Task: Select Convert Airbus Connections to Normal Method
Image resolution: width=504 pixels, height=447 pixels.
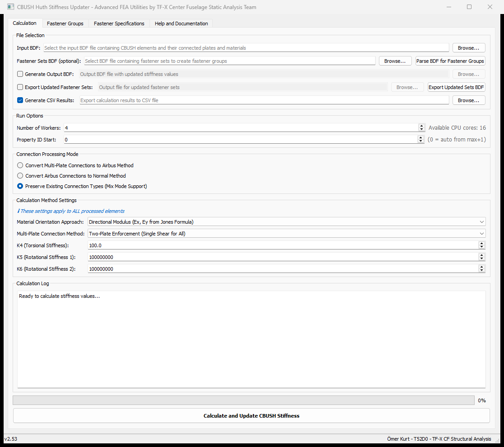Action: pos(20,175)
